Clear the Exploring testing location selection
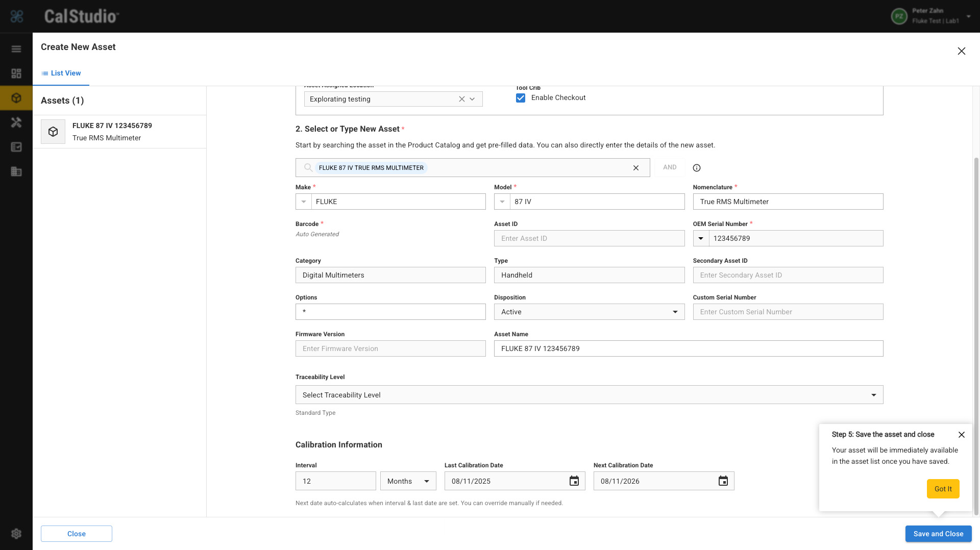The width and height of the screenshot is (980, 550). [462, 99]
